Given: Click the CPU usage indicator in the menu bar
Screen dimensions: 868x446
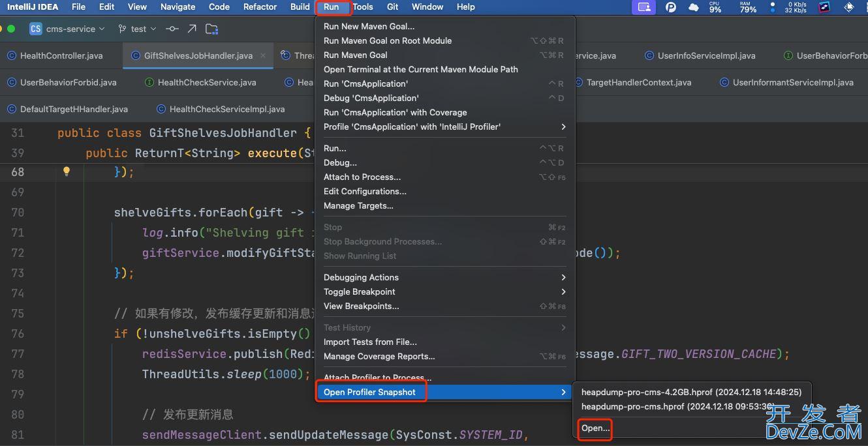Looking at the screenshot, I should click(x=715, y=7).
